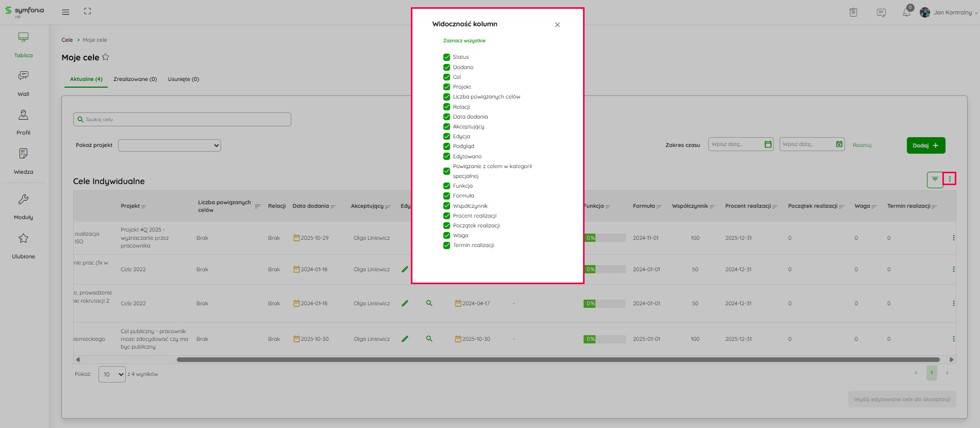Uncheck the Status column checkbox

coord(446,57)
